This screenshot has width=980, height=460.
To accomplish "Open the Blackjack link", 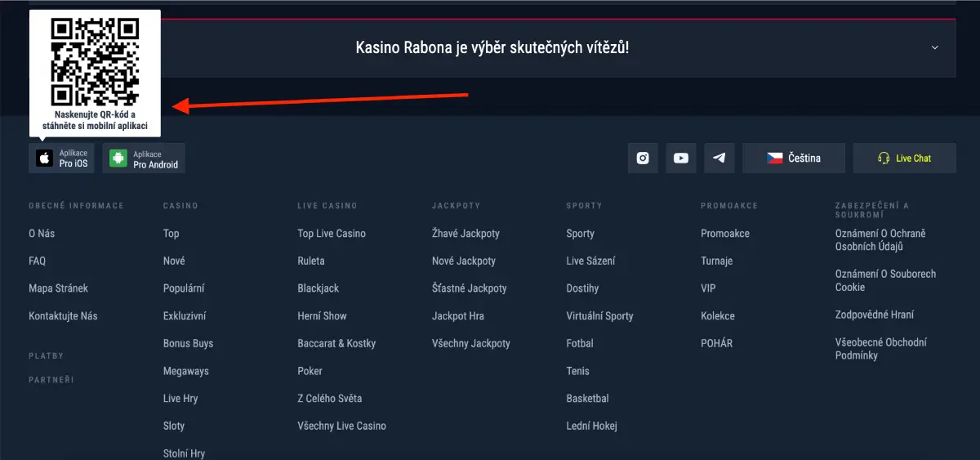I will click(x=318, y=288).
